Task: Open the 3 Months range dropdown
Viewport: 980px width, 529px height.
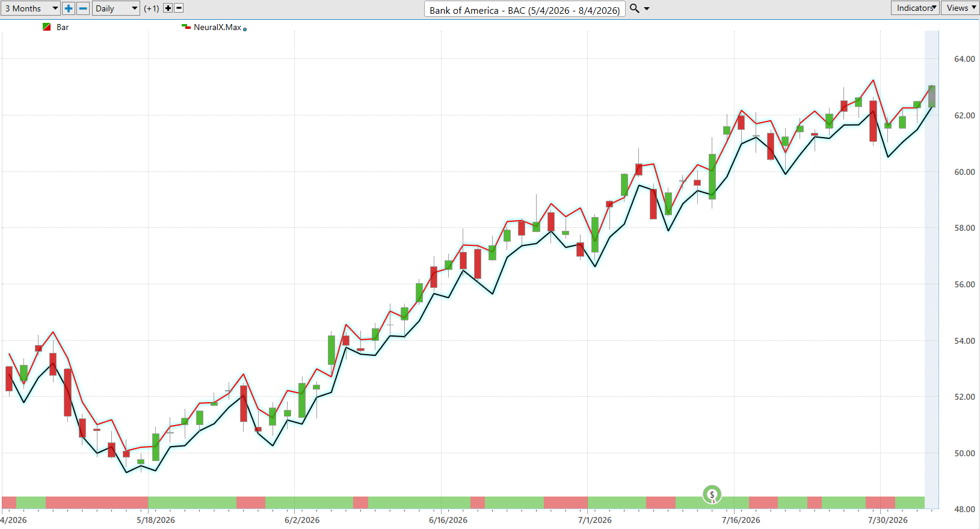Action: (31, 8)
